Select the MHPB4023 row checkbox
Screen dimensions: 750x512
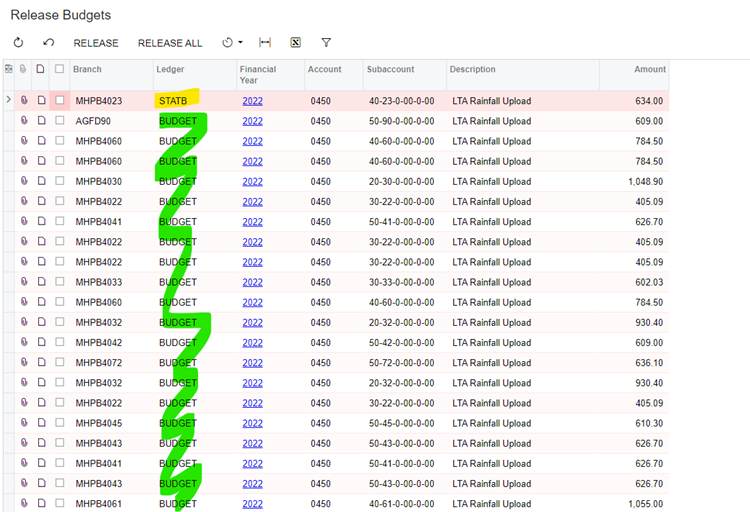(x=59, y=100)
